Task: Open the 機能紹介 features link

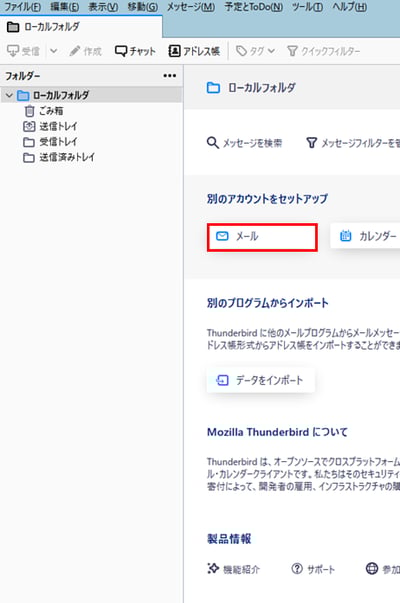Action: click(x=234, y=569)
